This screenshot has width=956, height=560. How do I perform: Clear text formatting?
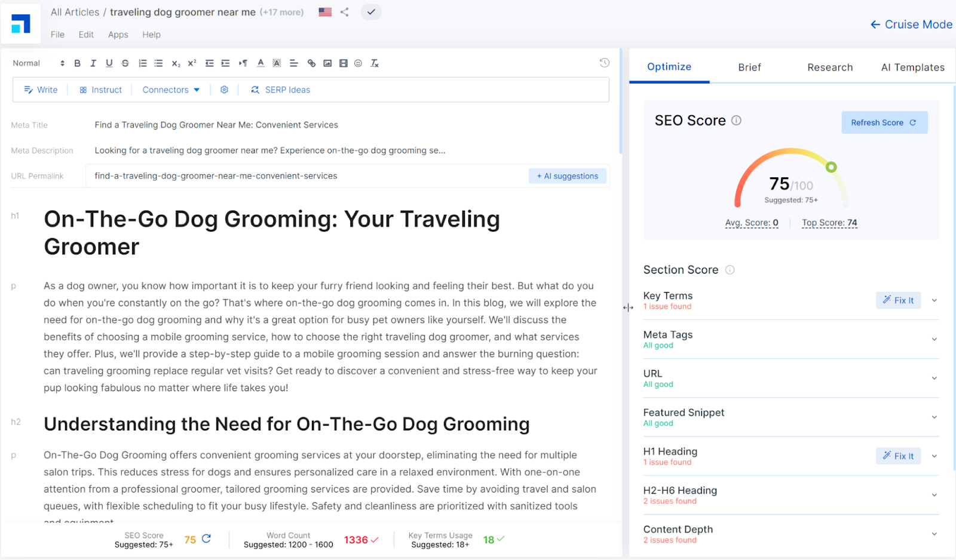coord(375,63)
